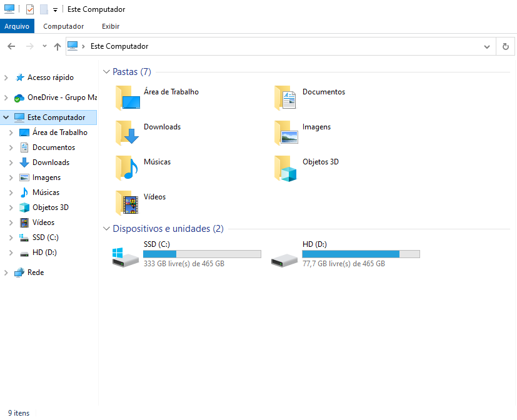Expand SSD (C:) in the sidebar tree
The height and width of the screenshot is (420, 517).
tap(11, 237)
